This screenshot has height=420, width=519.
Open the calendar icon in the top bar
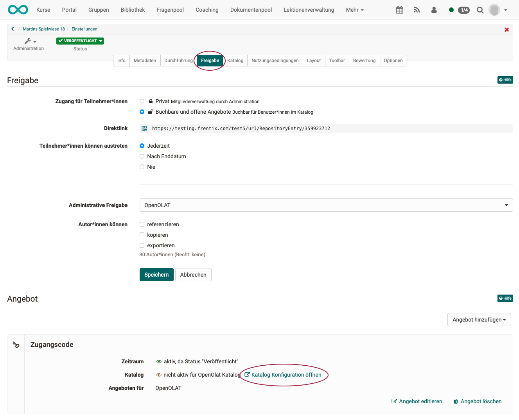tap(399, 10)
